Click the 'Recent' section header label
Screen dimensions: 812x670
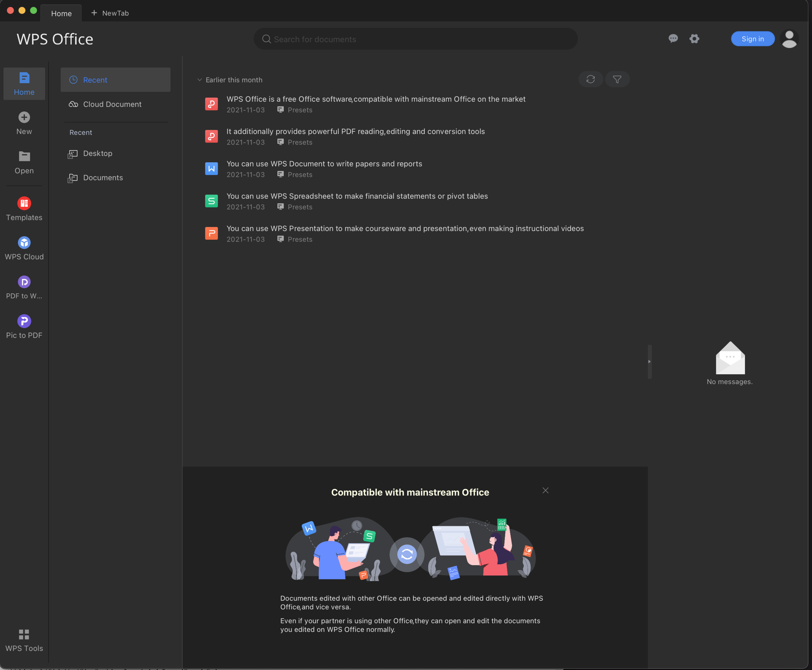click(x=81, y=132)
